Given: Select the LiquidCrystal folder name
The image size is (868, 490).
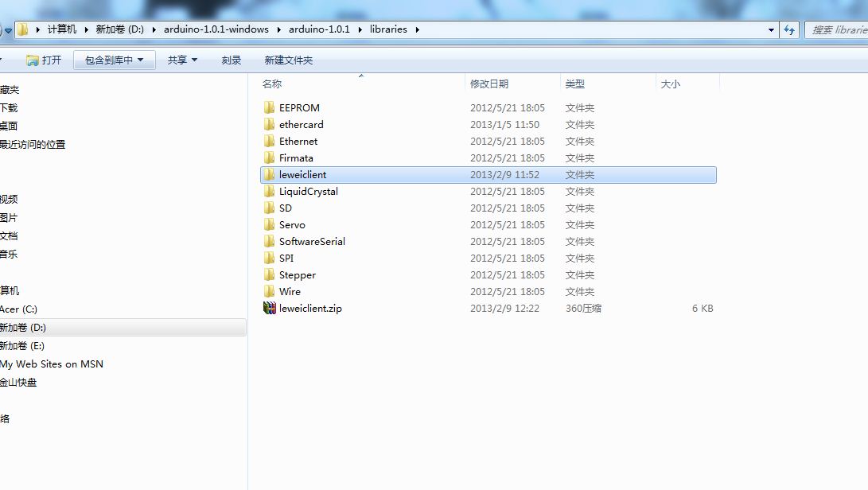Looking at the screenshot, I should click(309, 191).
